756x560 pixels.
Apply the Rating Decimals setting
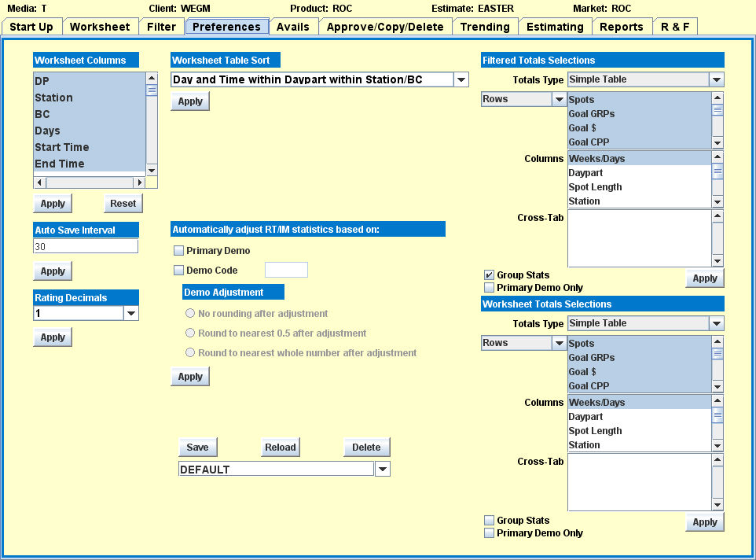[53, 337]
